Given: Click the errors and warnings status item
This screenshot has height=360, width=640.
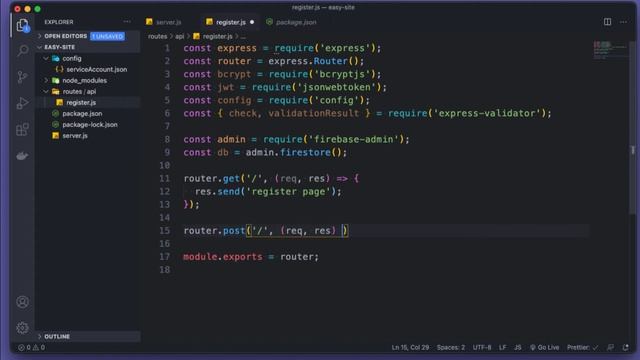Looking at the screenshot, I should click(31, 348).
